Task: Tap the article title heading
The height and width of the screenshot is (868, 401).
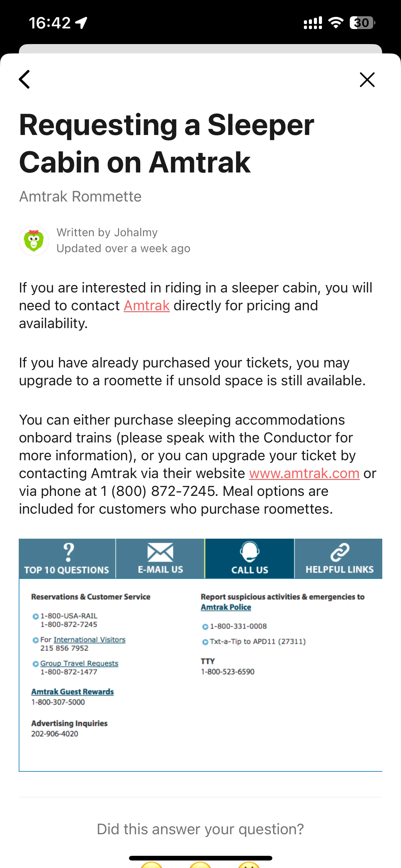Action: pos(167,143)
